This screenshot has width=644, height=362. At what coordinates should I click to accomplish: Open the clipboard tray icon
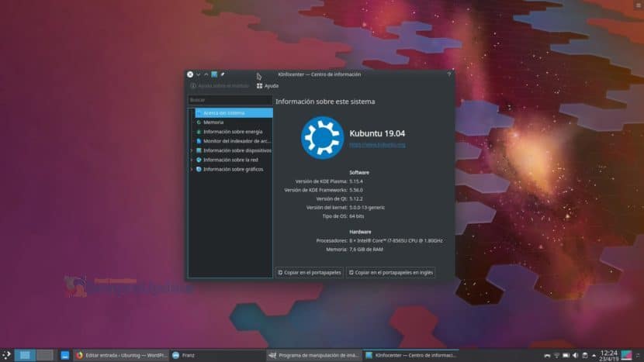[585, 356]
